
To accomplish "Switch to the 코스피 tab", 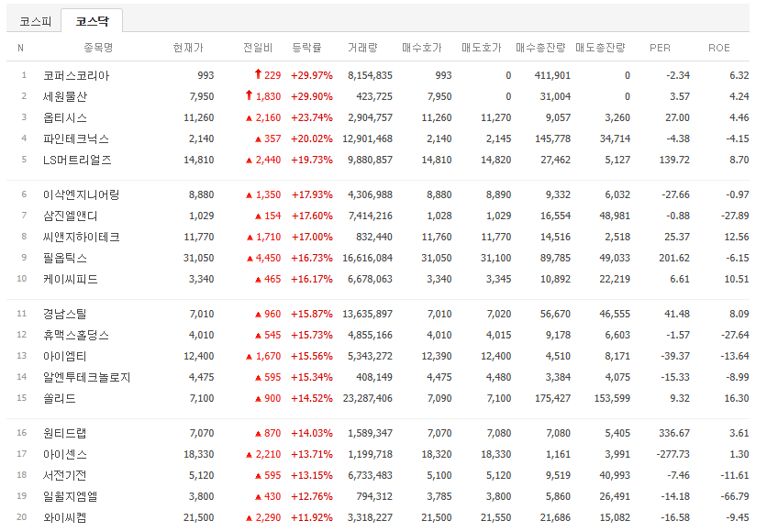I will pyautogui.click(x=36, y=20).
